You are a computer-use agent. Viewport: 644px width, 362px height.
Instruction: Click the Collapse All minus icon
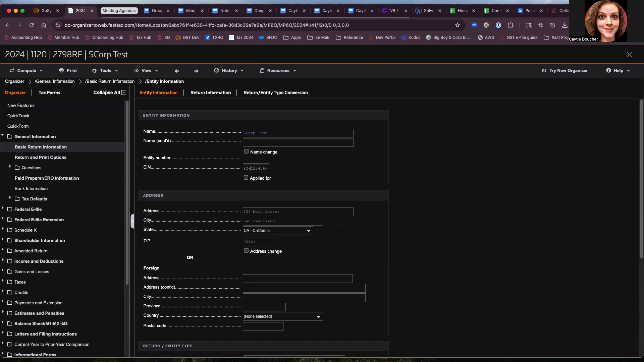pos(124,93)
